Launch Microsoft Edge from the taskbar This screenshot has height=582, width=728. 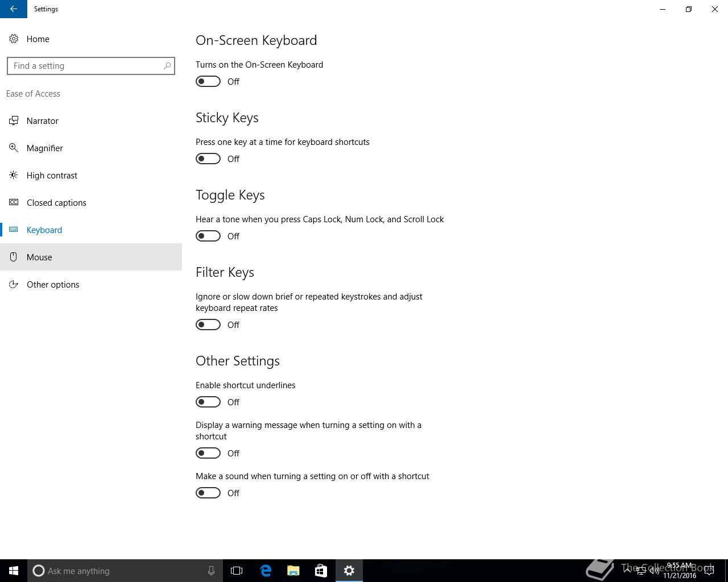tap(266, 571)
